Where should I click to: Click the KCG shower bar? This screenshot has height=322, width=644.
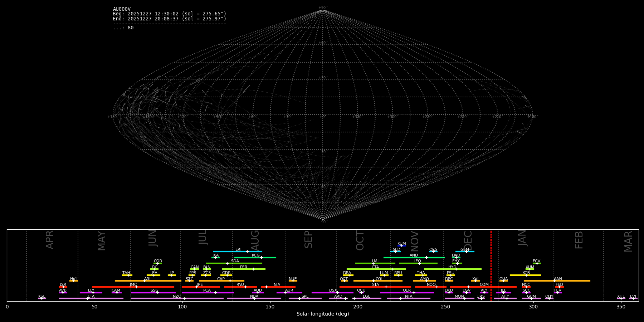[255, 258]
